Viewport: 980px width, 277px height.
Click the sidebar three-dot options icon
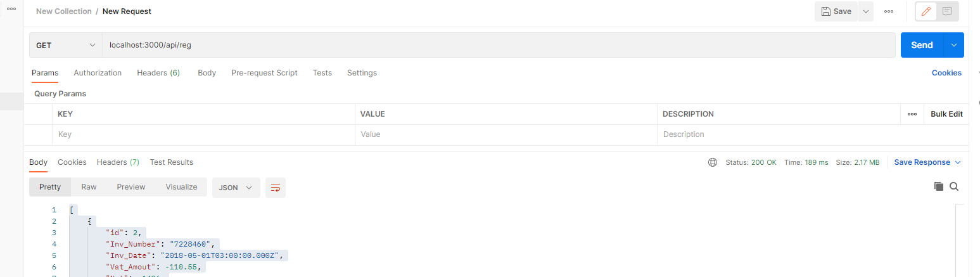coord(11,9)
